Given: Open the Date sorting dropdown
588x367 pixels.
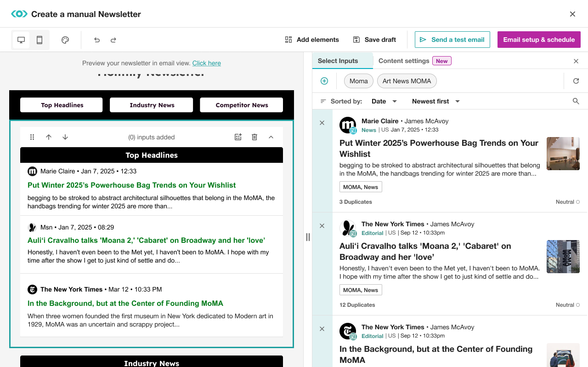Looking at the screenshot, I should pyautogui.click(x=384, y=101).
